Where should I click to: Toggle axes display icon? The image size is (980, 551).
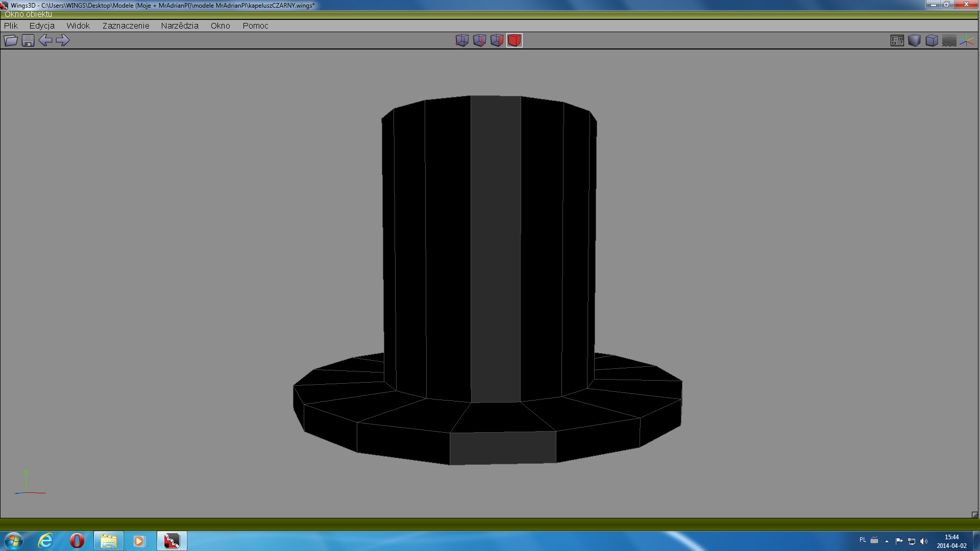(x=967, y=40)
